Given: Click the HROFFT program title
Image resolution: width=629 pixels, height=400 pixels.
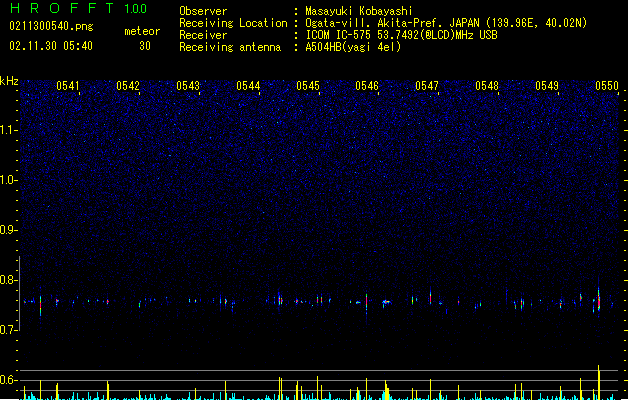Looking at the screenshot, I should 62,8.
